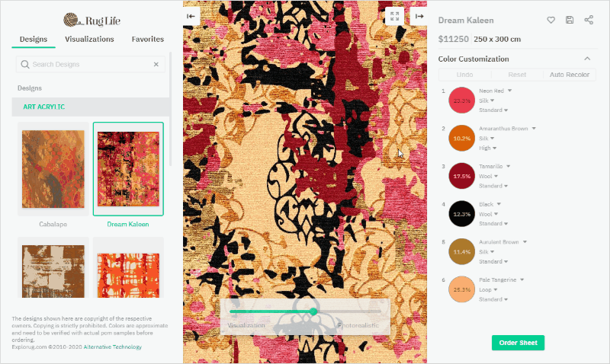
Task: Click the save disk icon
Action: (x=570, y=20)
